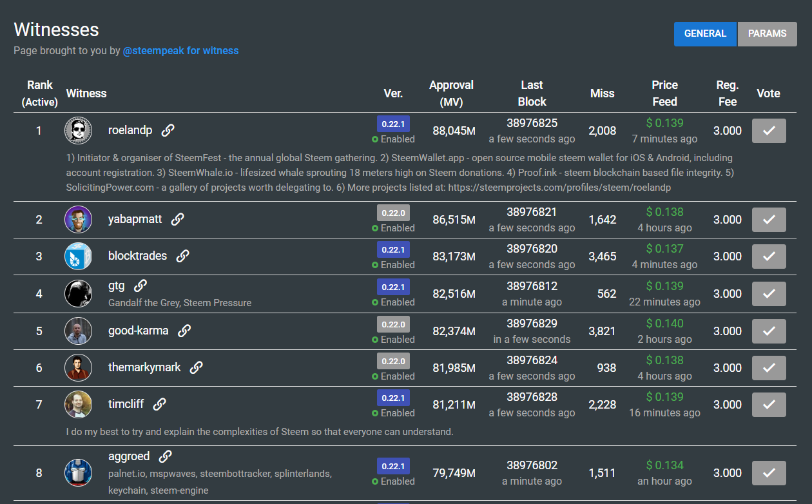Select the GENERAL tab
Viewport: 812px width, 504px height.
tap(705, 34)
